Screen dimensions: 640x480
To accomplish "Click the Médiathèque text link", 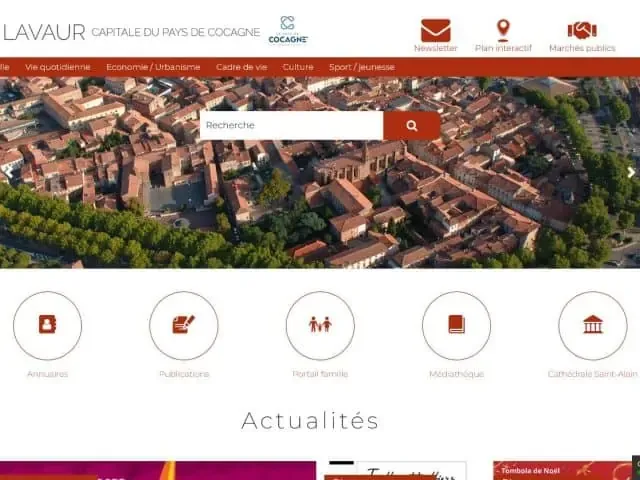I will [x=456, y=374].
